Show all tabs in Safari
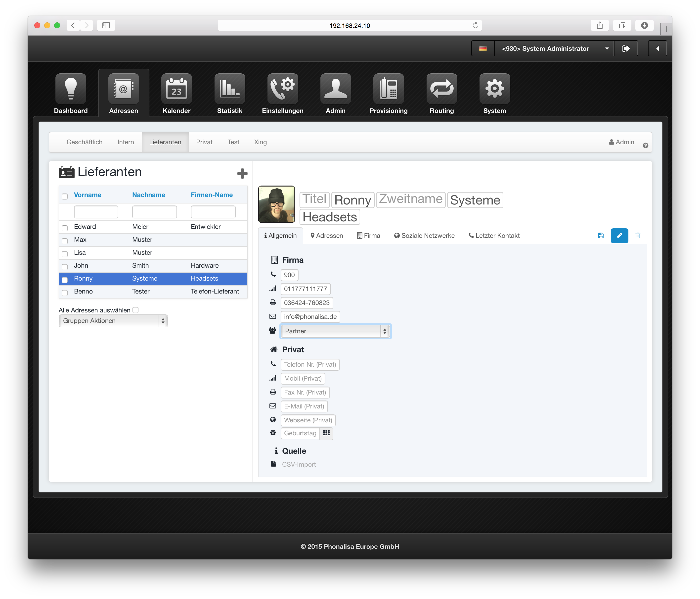Screen dimensions: 700x599 (622, 25)
